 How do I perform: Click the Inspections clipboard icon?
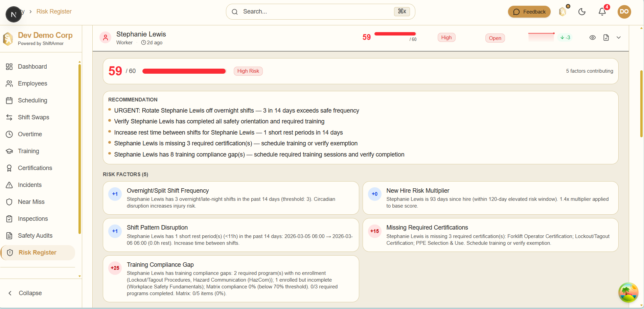[x=9, y=219]
